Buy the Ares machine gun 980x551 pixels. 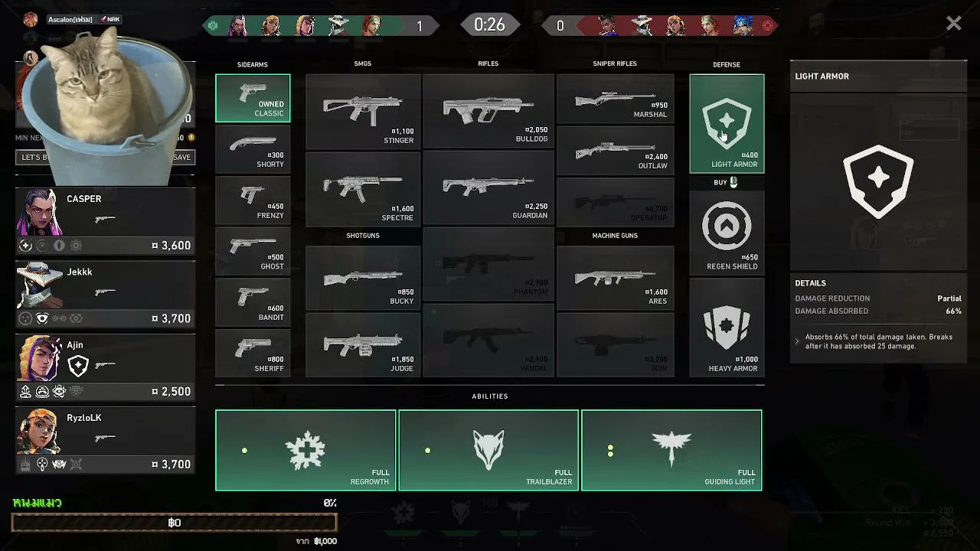(x=616, y=277)
